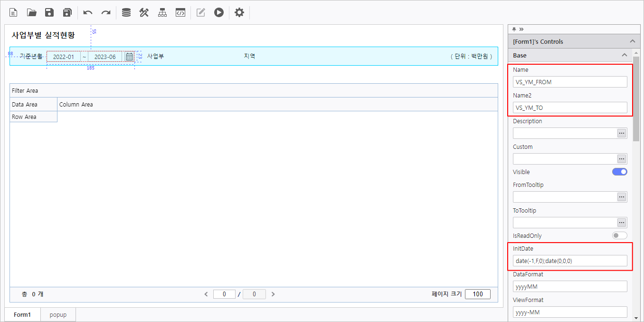Click the New document icon
Image resolution: width=644 pixels, height=322 pixels.
click(x=14, y=13)
